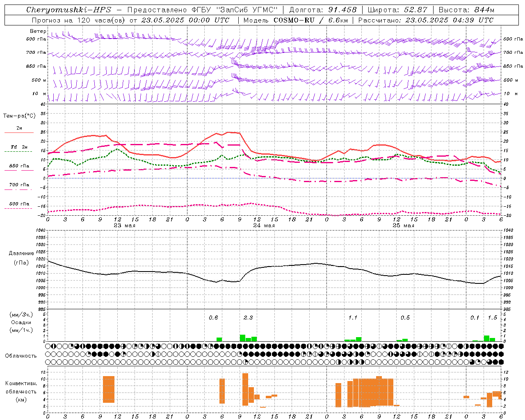This screenshot has height=420, width=525.
Task: Select the "(мм/3ч.)" unit label
Action: point(21,315)
